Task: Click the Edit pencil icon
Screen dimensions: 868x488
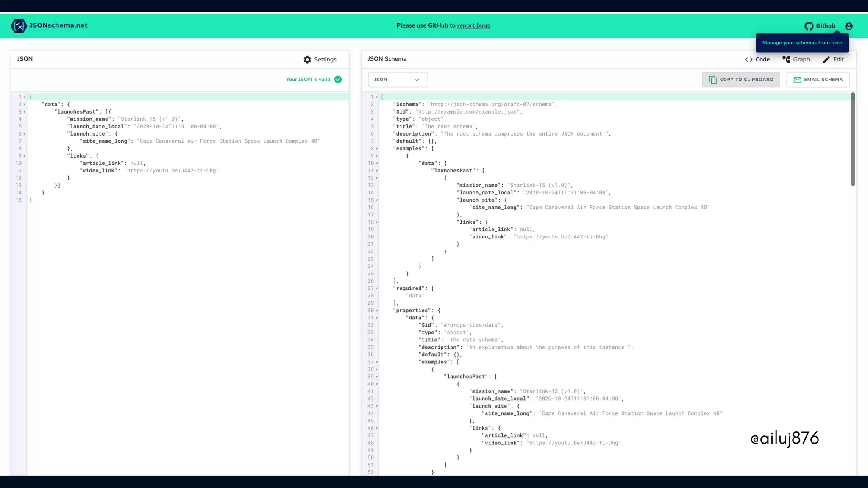Action: click(826, 60)
